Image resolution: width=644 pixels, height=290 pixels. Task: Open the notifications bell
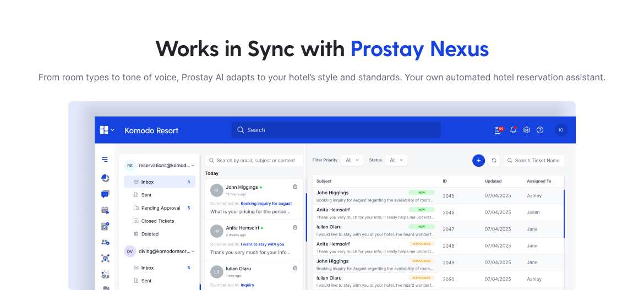[x=513, y=130]
